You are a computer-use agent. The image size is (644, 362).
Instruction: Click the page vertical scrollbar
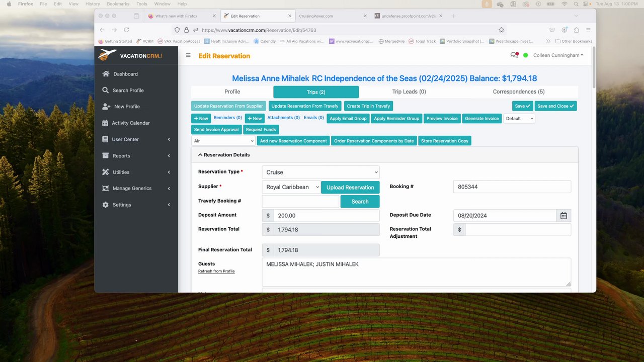coord(594,68)
